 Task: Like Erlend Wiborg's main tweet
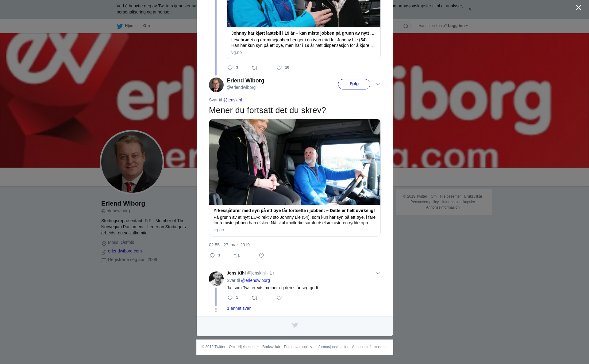click(x=261, y=256)
